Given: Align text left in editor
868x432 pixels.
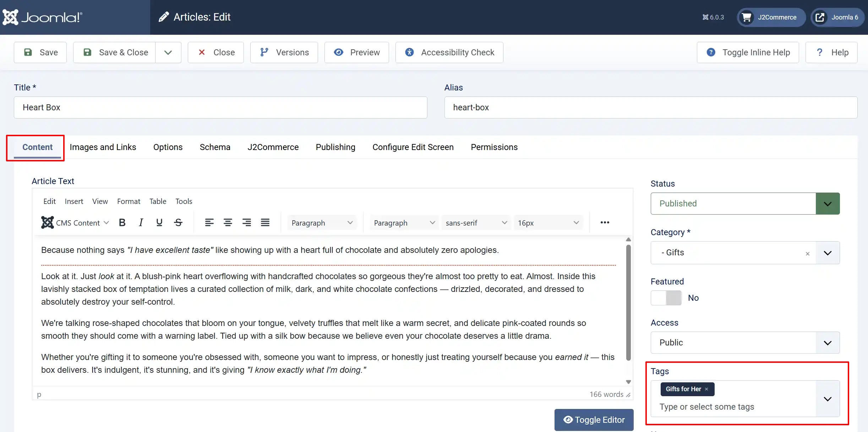Looking at the screenshot, I should 209,222.
